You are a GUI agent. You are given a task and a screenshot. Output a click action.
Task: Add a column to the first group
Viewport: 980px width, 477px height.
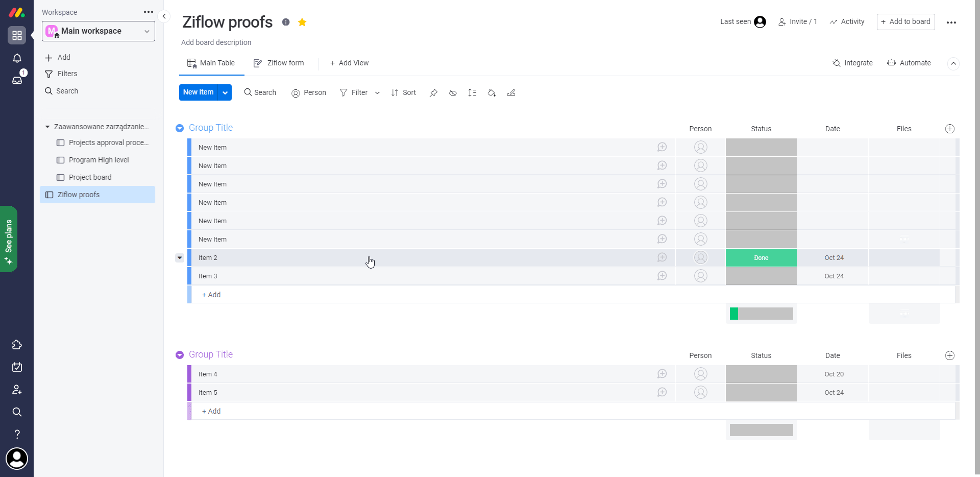[x=949, y=129]
